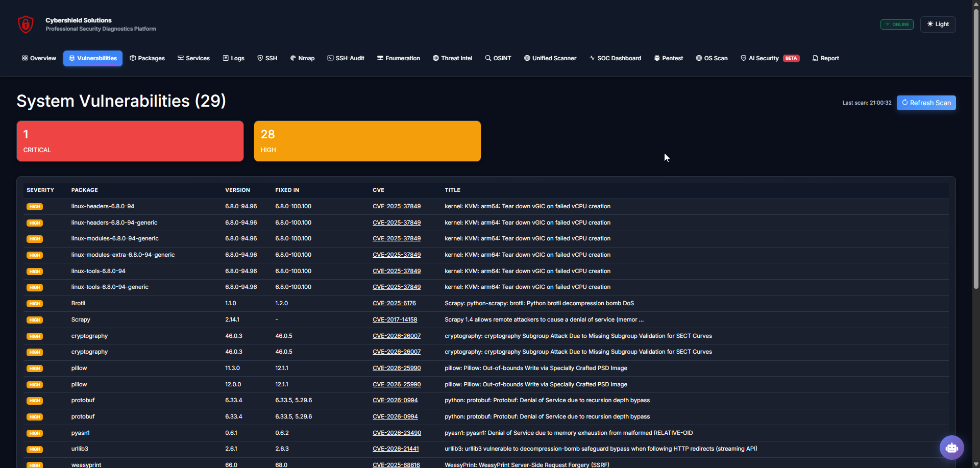The width and height of the screenshot is (980, 468).
Task: Click the Nmap tab icon
Action: tap(293, 58)
